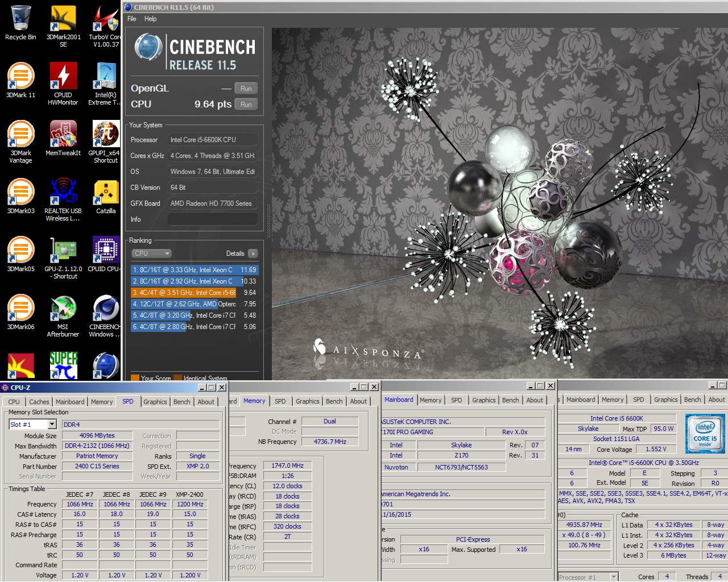Select highlighted ranking entry 4C/4T @ 3.51 GHz
Image resolution: width=728 pixels, height=582 pixels.
pyautogui.click(x=195, y=293)
